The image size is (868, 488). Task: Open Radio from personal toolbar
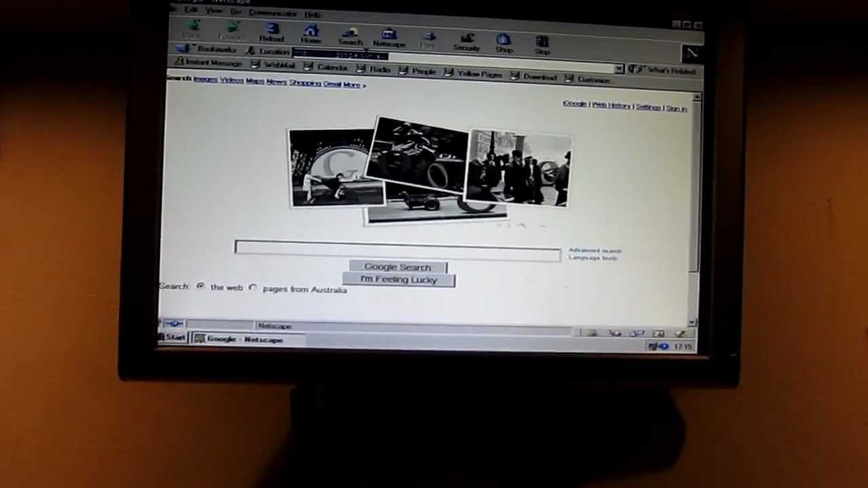tap(374, 69)
